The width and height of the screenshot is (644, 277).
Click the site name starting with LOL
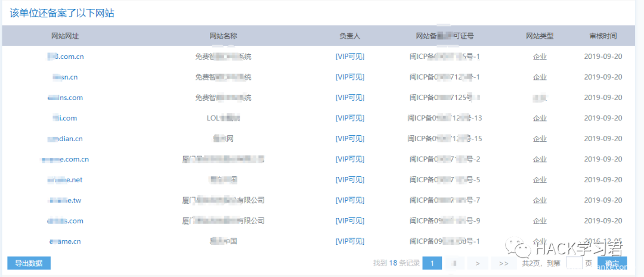(x=224, y=118)
